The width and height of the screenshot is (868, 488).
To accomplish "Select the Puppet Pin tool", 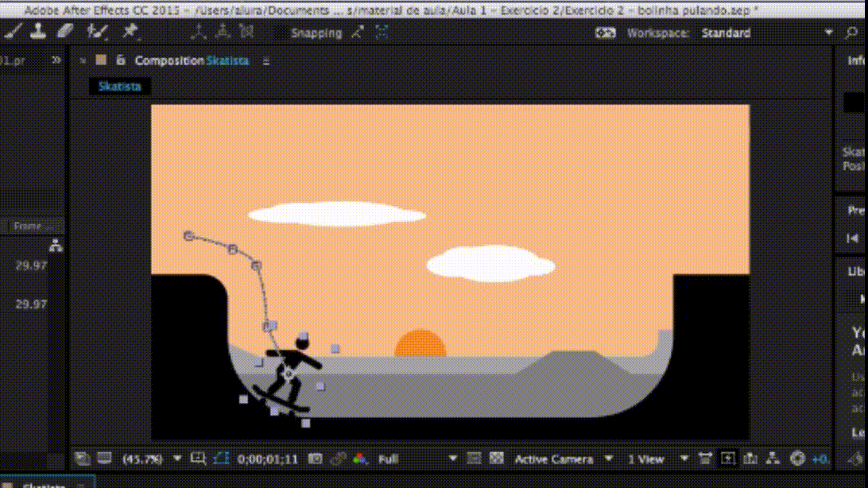I will (x=130, y=32).
